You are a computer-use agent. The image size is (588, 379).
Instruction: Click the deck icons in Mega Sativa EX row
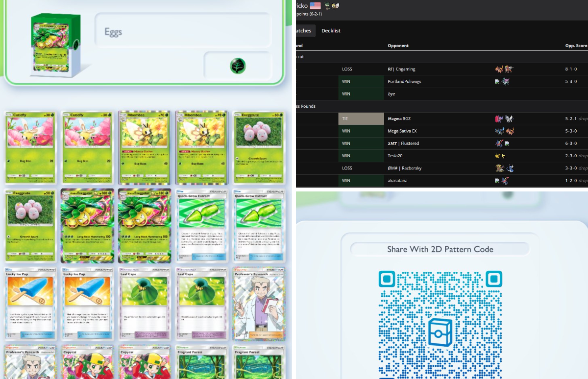point(504,131)
